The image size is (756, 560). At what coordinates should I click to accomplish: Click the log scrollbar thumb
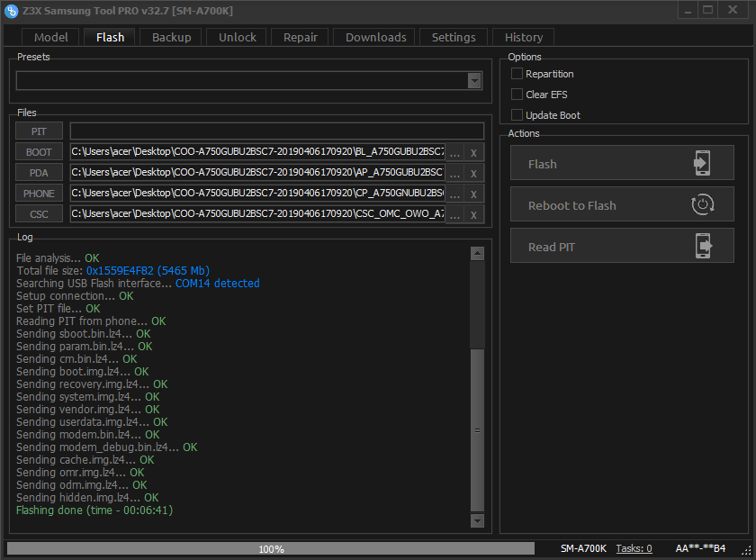(477, 430)
